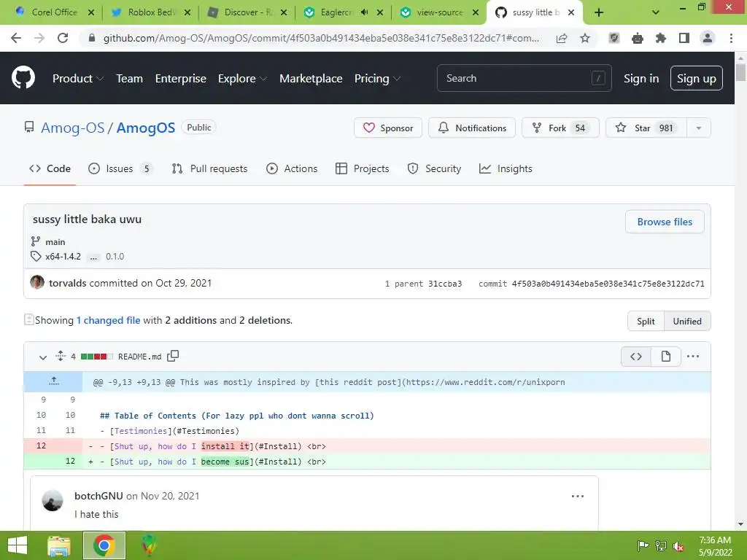The height and width of the screenshot is (560, 747).
Task: Expand the hidden tags ellipsis
Action: click(93, 256)
